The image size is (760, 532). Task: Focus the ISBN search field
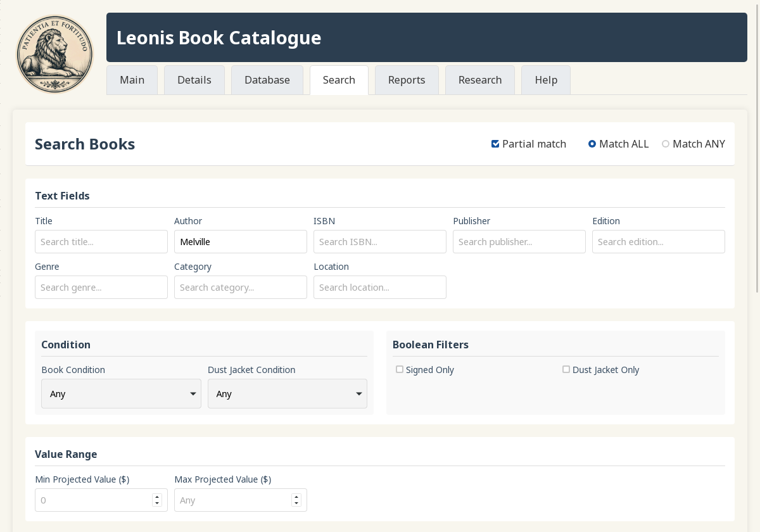380,242
